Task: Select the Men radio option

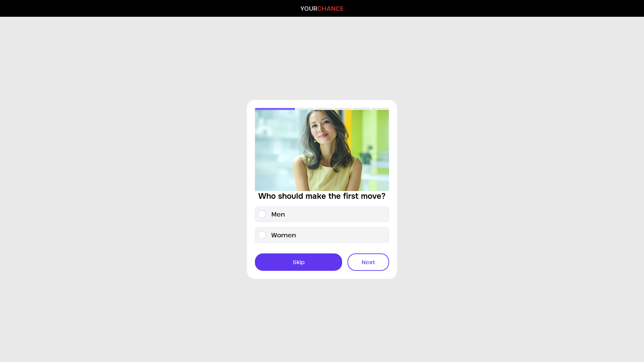Action: [322, 214]
